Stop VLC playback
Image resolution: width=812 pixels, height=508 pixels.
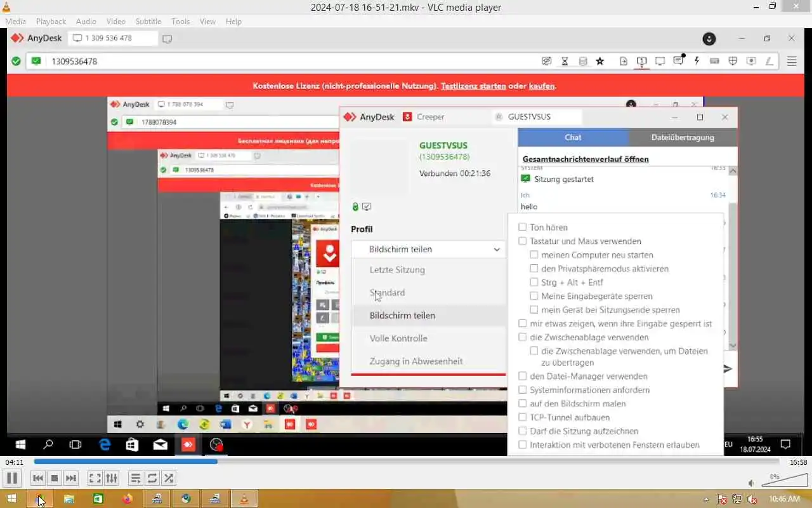pos(55,478)
